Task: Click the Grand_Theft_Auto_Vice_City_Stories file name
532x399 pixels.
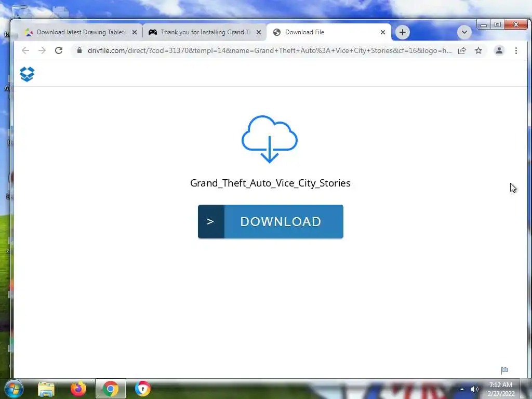Action: (x=270, y=183)
